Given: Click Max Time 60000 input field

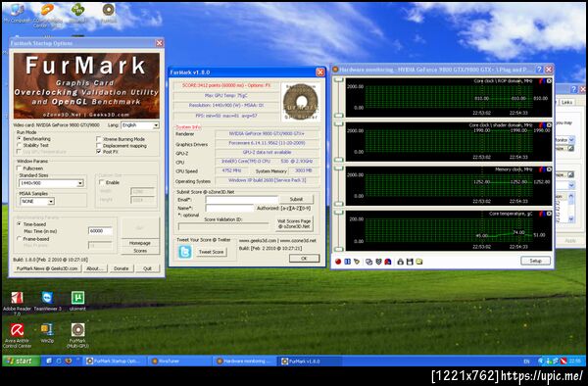Looking at the screenshot, I should coord(100,231).
